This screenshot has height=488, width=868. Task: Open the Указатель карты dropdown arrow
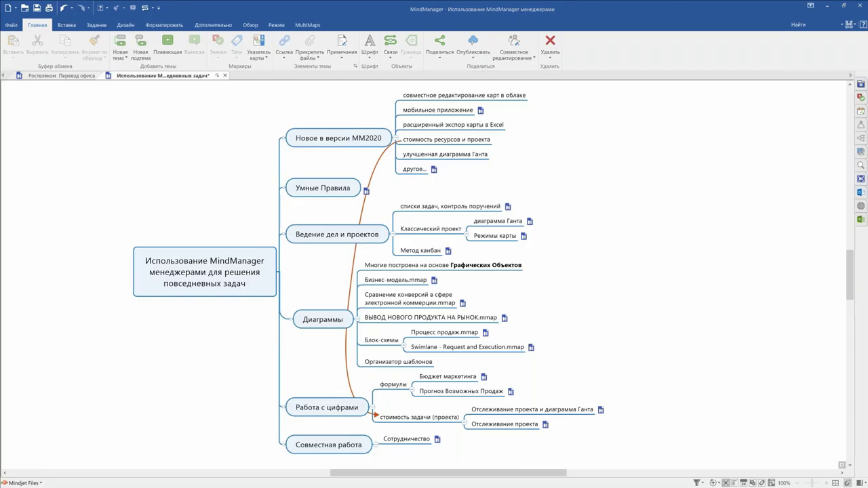tap(267, 58)
